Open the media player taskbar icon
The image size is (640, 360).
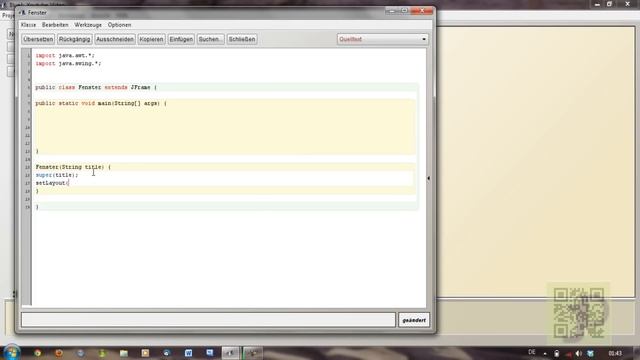pyautogui.click(x=145, y=353)
